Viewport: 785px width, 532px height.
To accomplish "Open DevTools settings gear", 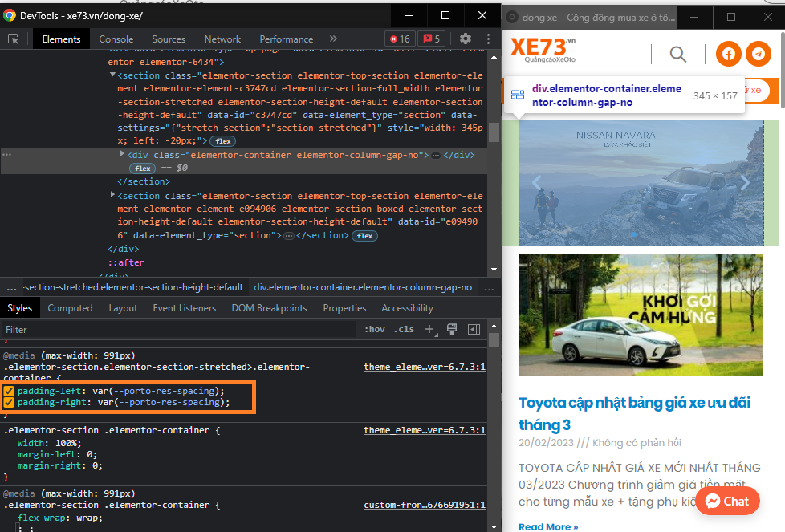I will tap(466, 39).
